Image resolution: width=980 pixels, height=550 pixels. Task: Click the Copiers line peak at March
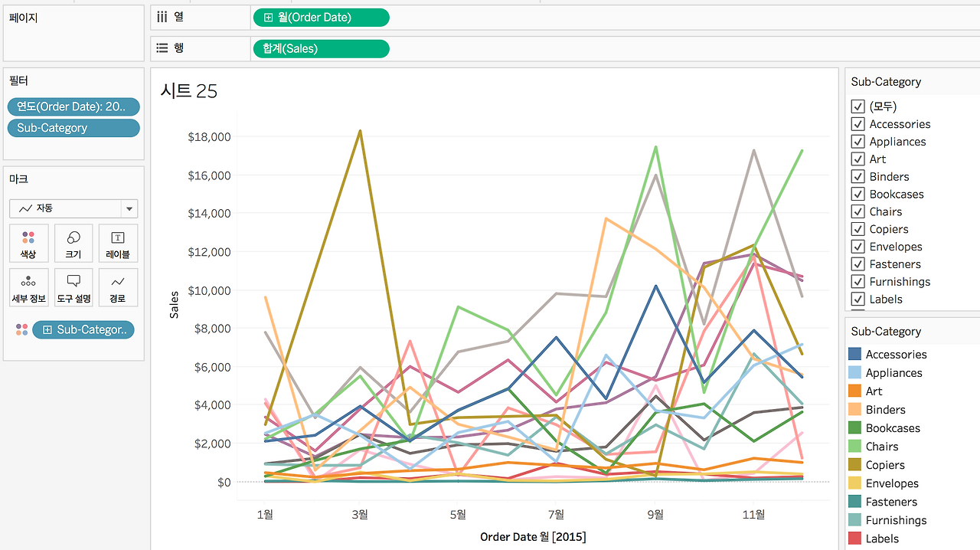coord(360,131)
